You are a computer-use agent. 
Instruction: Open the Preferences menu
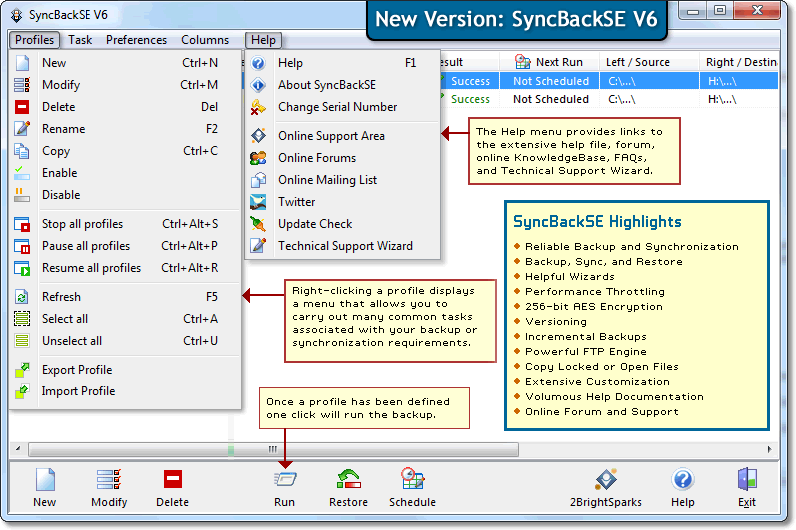click(136, 40)
